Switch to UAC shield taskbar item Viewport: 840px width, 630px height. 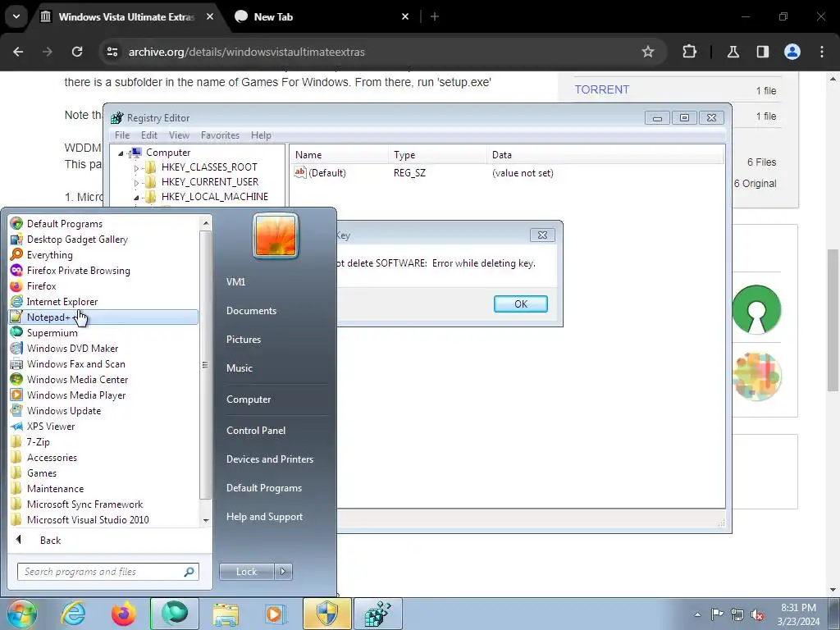tap(326, 614)
